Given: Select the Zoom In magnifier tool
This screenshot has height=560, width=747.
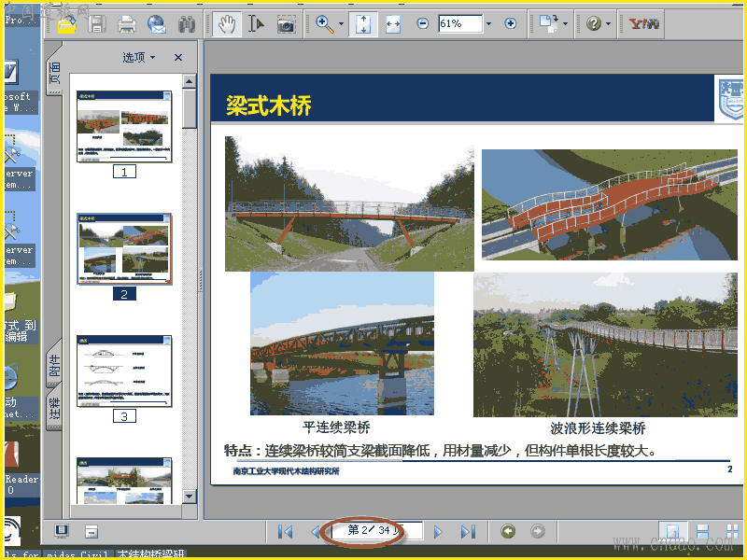Looking at the screenshot, I should pyautogui.click(x=325, y=23).
